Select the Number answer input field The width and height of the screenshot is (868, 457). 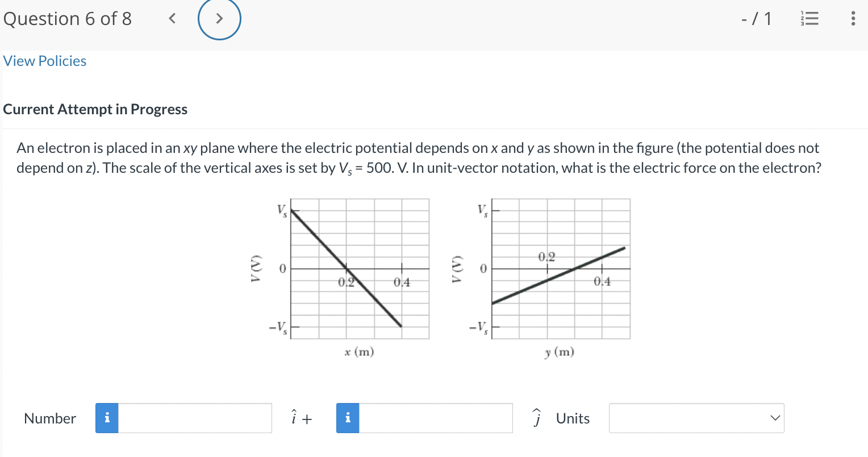pos(195,418)
